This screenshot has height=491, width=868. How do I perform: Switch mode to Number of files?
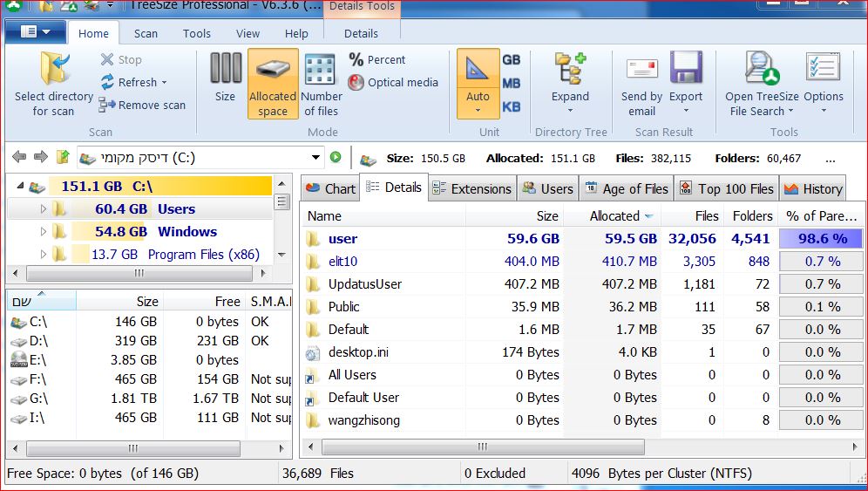(321, 84)
